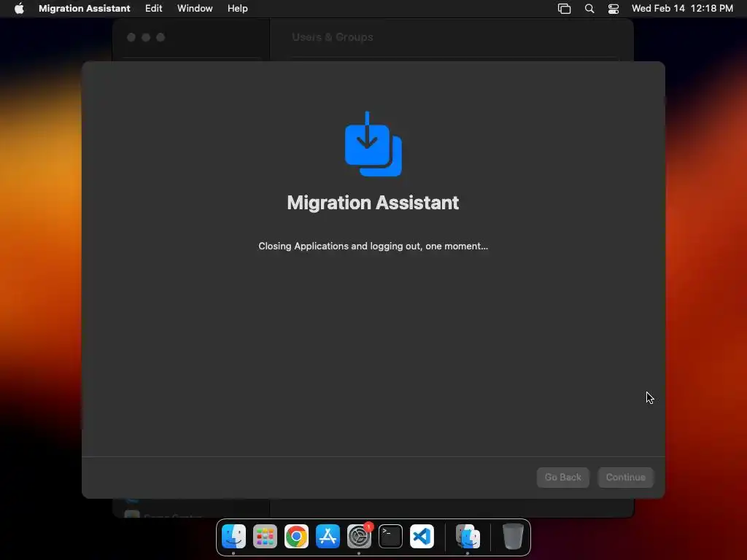747x560 pixels.
Task: Launch Google Chrome from the Dock
Action: point(296,537)
